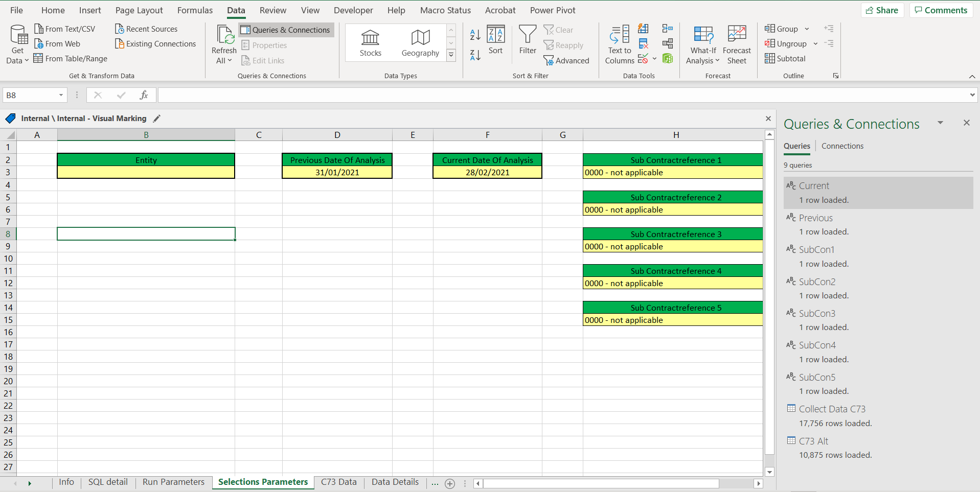Click the Data Validation icon
The height and width of the screenshot is (492, 980).
[643, 59]
